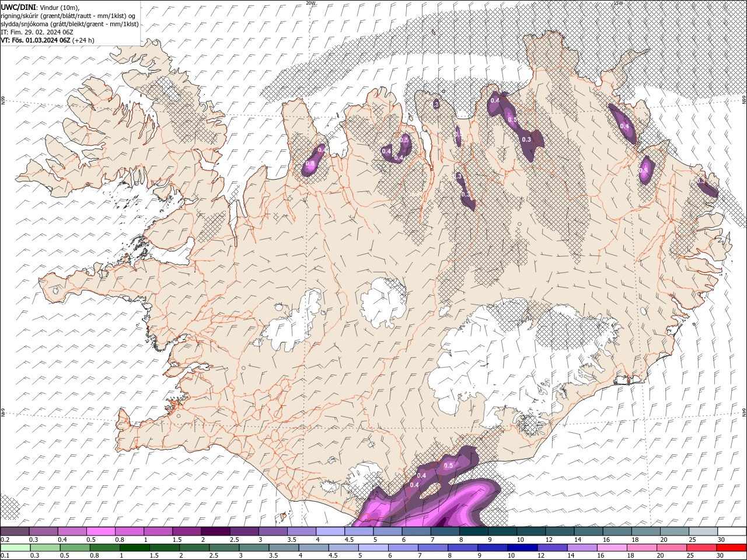Click the 'IT: Fim. 29. 02. 2024 06Z' line
The height and width of the screenshot is (560, 747).
[x=37, y=32]
